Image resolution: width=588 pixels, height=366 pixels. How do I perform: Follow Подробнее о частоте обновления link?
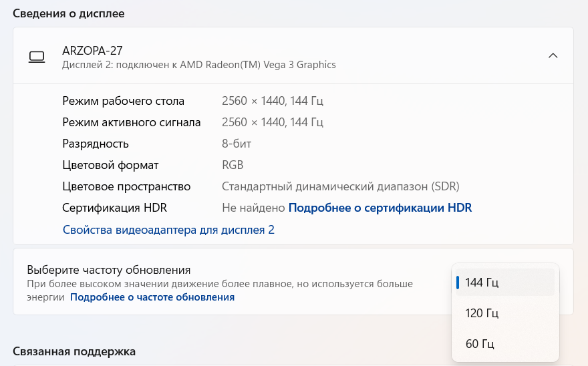[x=152, y=297]
